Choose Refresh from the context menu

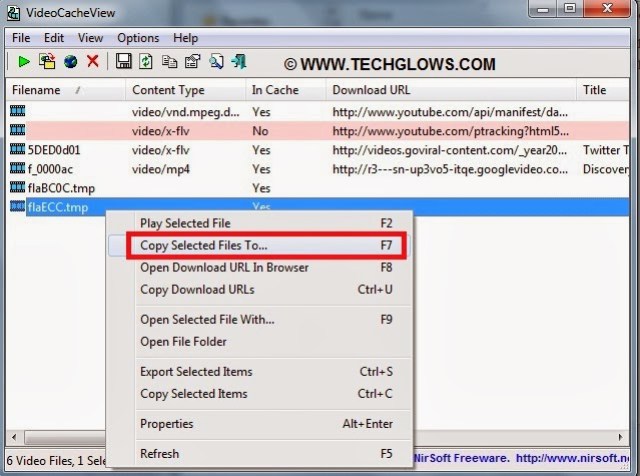[x=261, y=454]
